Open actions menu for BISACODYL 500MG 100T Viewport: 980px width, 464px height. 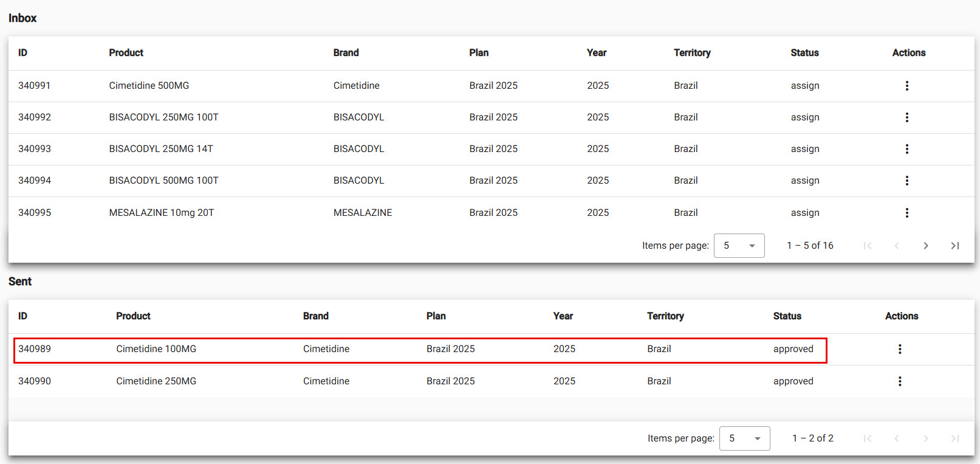click(906, 181)
